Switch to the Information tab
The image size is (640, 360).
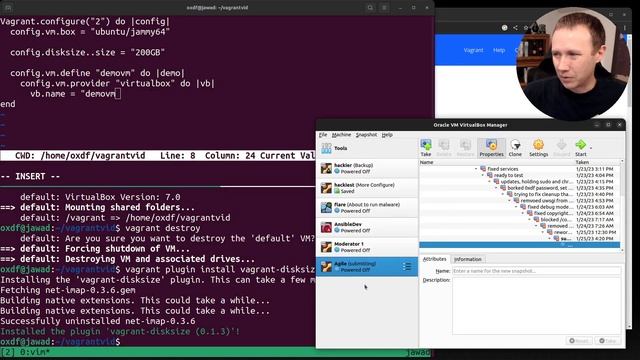pyautogui.click(x=468, y=259)
